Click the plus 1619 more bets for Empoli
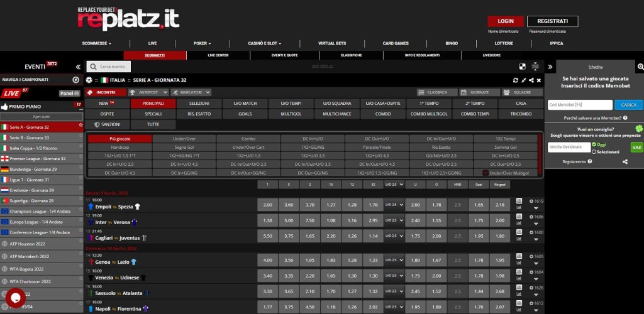This screenshot has width=644, height=314. (x=536, y=201)
